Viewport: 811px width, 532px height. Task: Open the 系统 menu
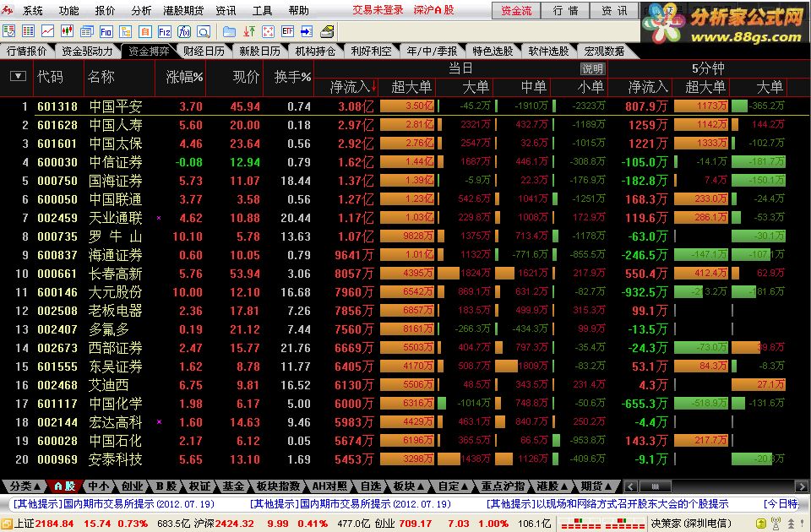pyautogui.click(x=33, y=10)
